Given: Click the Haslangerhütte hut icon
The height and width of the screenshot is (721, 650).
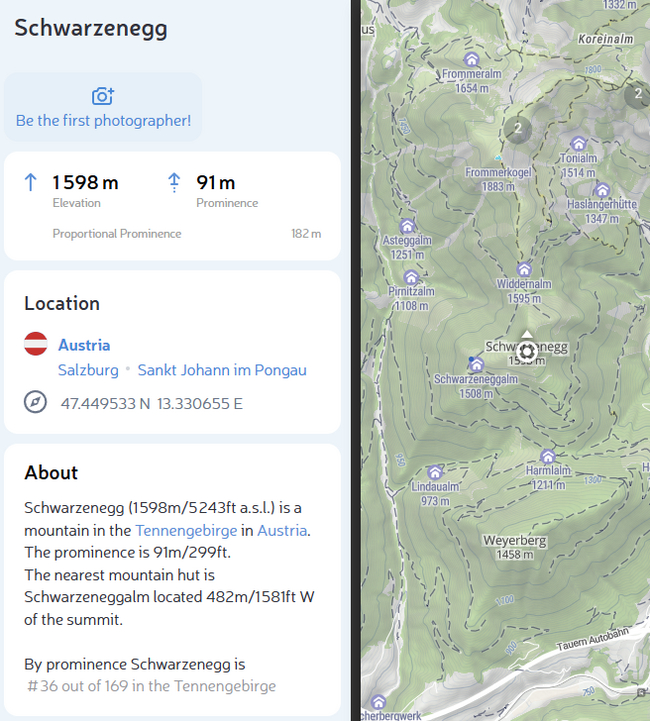Looking at the screenshot, I should pyautogui.click(x=602, y=190).
